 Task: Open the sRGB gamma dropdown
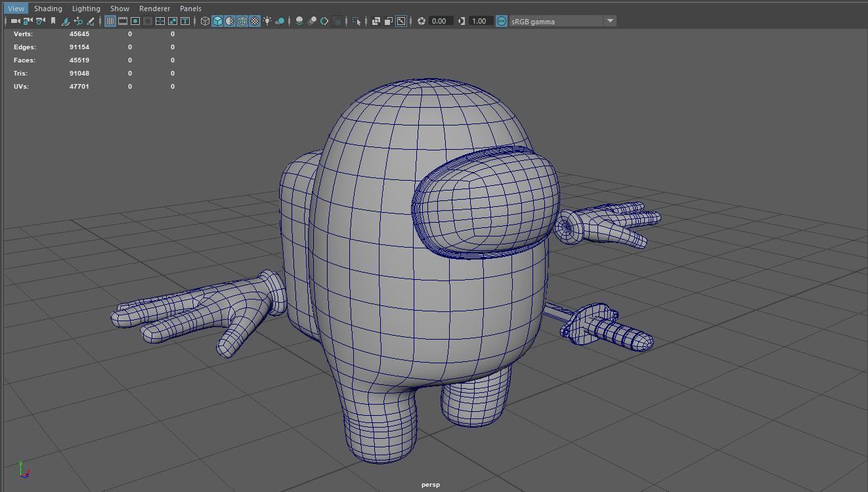563,21
